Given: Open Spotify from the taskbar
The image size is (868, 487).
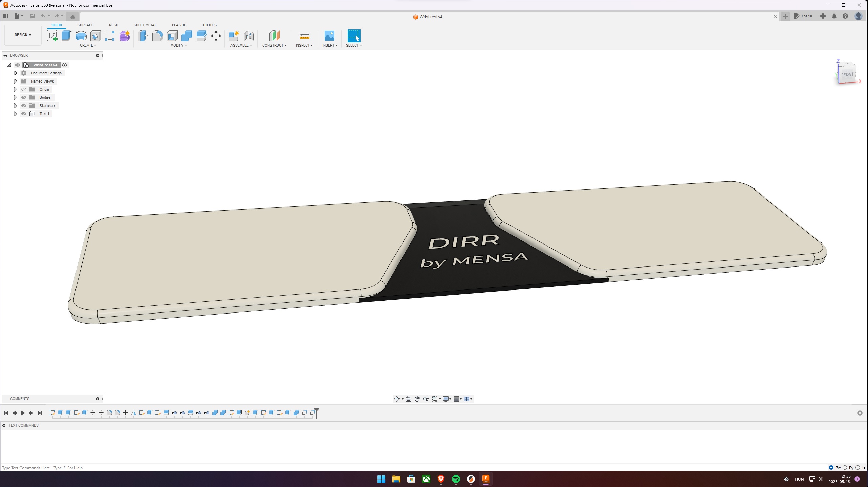Looking at the screenshot, I should coord(456,479).
